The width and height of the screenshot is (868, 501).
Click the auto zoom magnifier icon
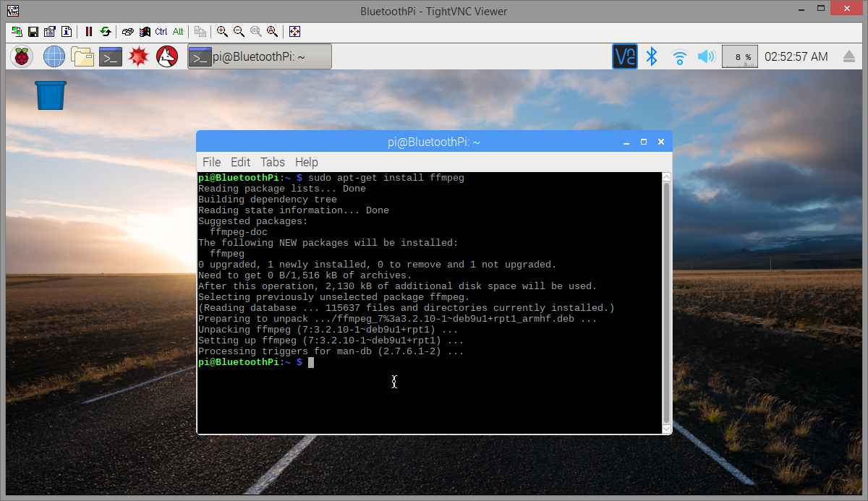click(x=273, y=32)
